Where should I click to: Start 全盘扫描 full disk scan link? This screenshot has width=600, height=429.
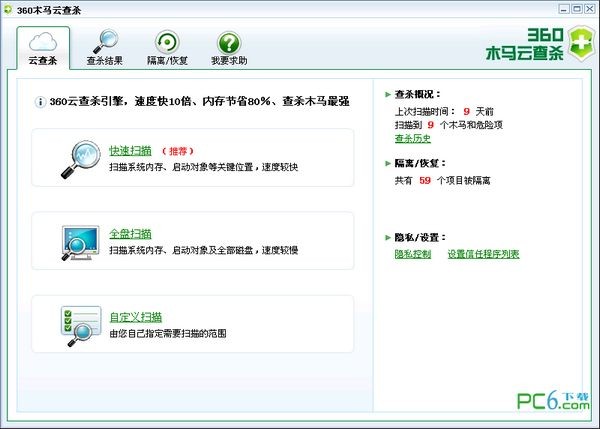pos(130,234)
